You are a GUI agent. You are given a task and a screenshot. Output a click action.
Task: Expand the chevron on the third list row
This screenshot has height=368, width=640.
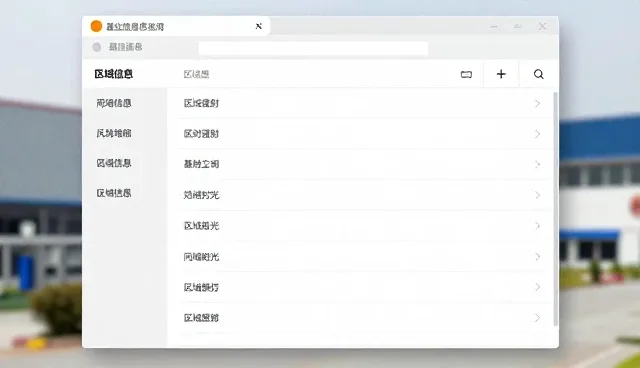tap(538, 164)
